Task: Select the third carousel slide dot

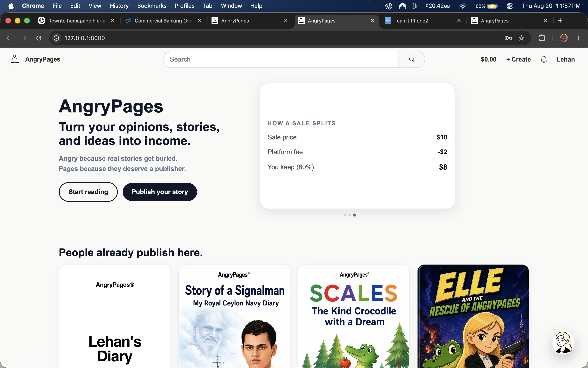Action: (x=354, y=215)
